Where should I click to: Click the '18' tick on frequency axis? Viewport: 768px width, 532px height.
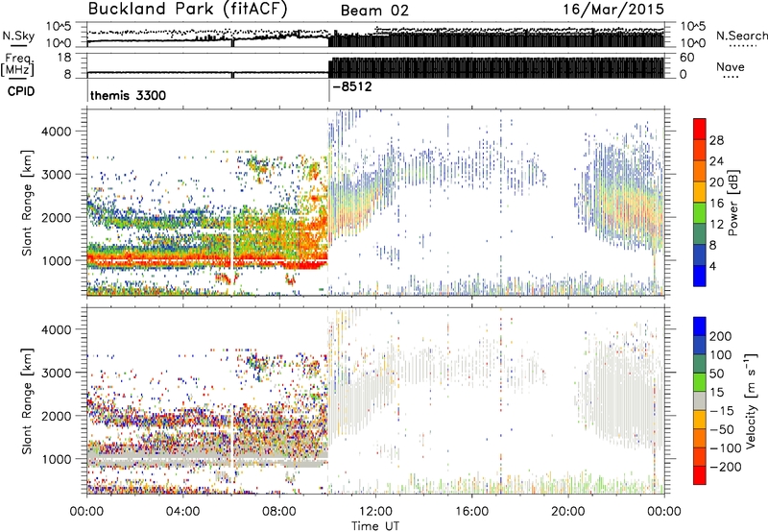[65, 58]
